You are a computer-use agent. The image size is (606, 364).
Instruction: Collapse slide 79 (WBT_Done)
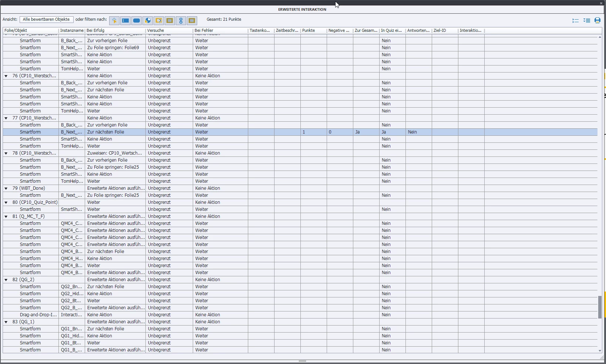click(x=6, y=188)
